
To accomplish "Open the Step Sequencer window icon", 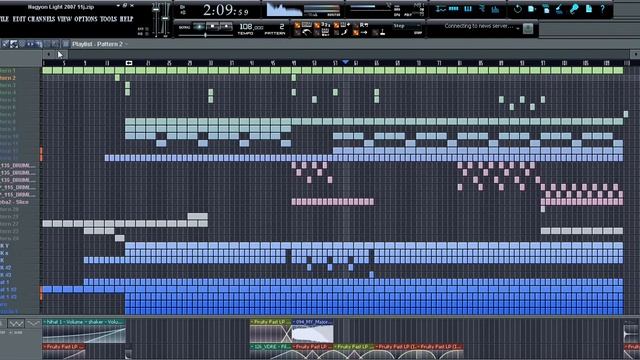I will click(x=453, y=9).
